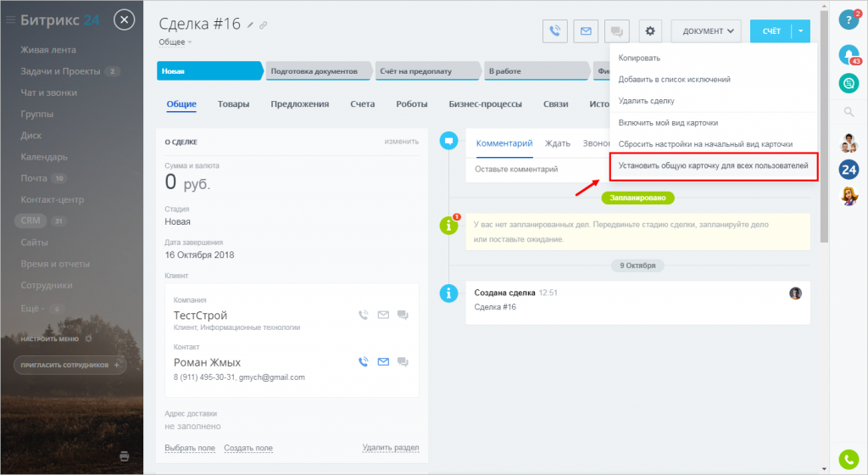Click the blue info icon for Создана сделка
Screen dimensions: 868x475
point(449,293)
